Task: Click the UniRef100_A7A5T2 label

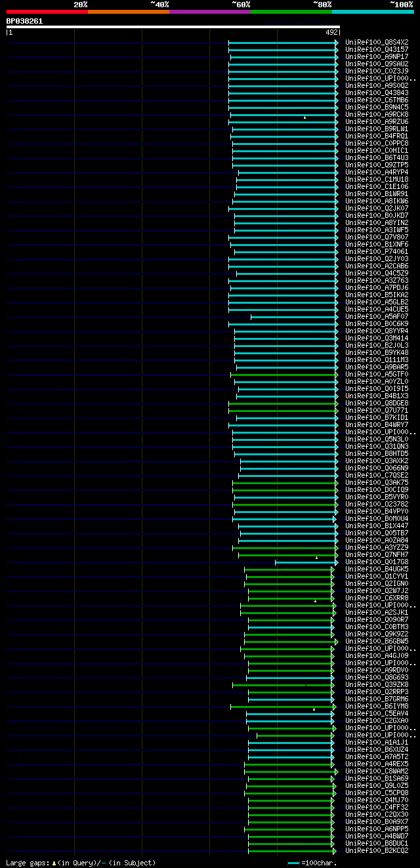Action: [377, 756]
